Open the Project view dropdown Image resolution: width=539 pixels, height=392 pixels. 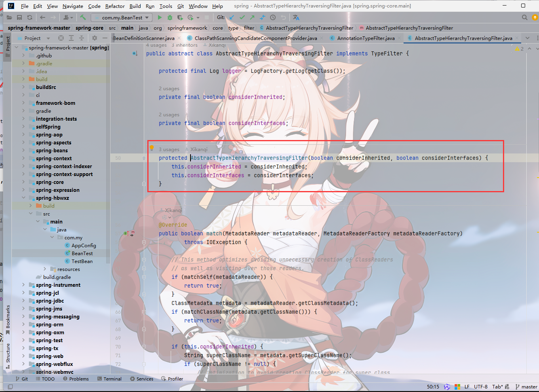pyautogui.click(x=37, y=38)
